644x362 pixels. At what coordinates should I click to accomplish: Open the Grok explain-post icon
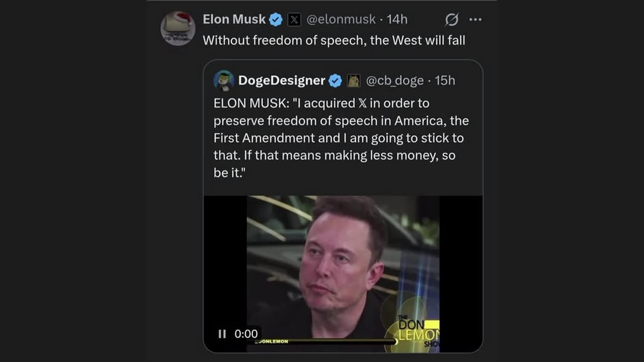pyautogui.click(x=451, y=20)
